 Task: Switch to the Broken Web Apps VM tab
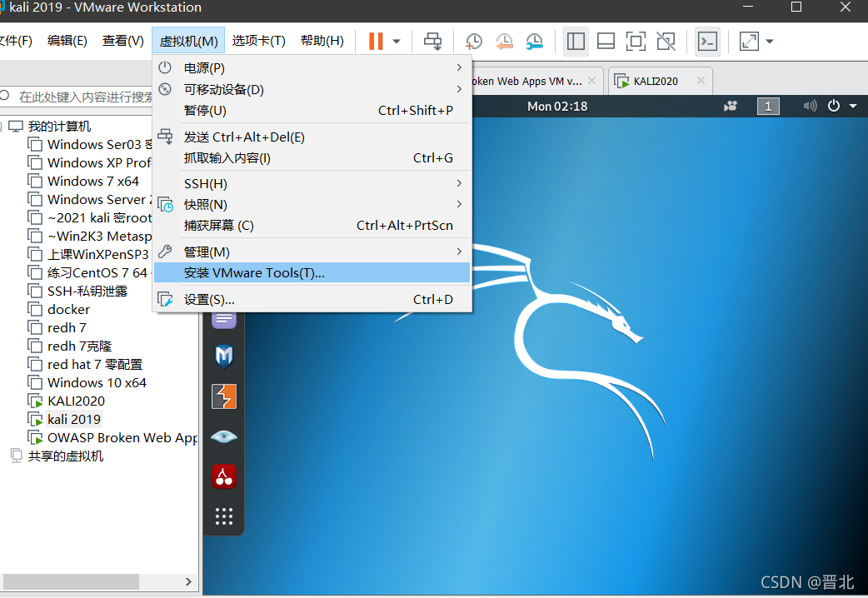pyautogui.click(x=526, y=81)
